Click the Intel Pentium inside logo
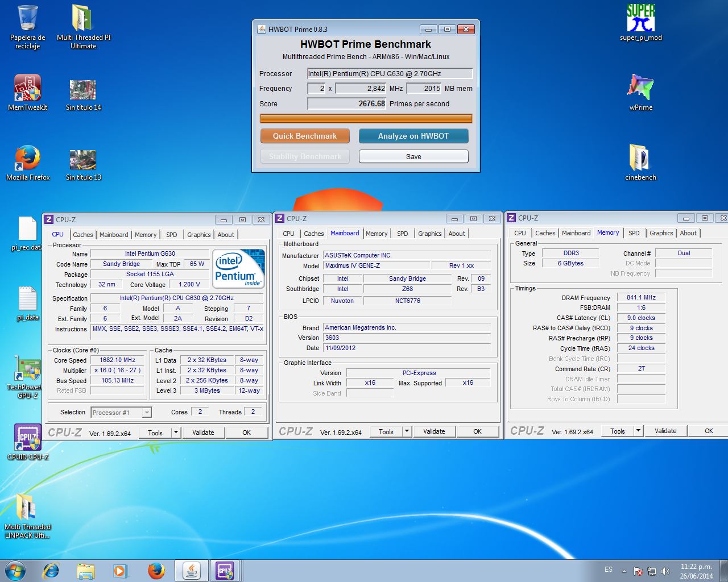Screen dimensions: 728x582 tap(238, 268)
